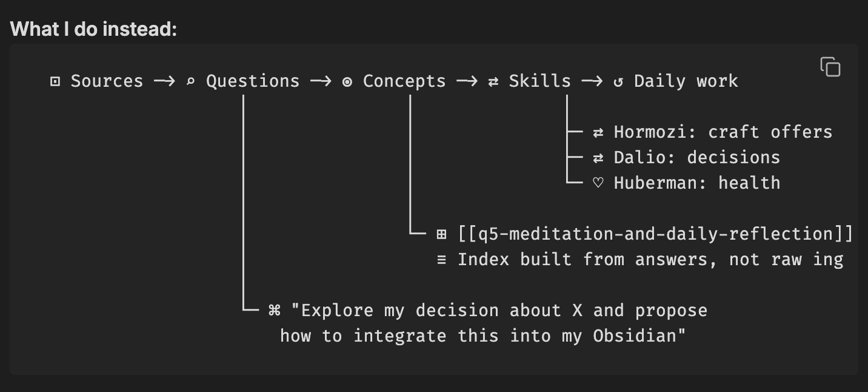Copy the code block contents
Screen dimensions: 868x392
pos(830,67)
